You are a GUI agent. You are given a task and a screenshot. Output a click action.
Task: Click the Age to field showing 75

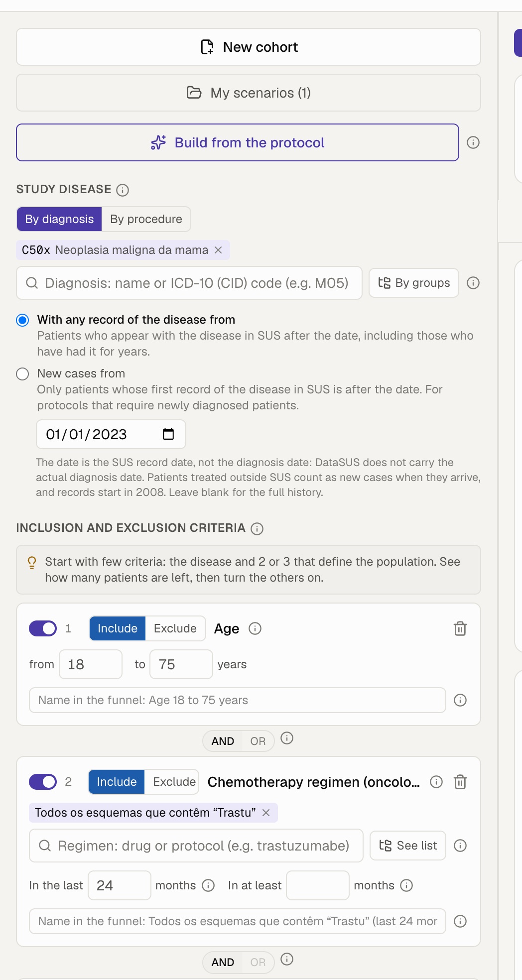pos(181,664)
